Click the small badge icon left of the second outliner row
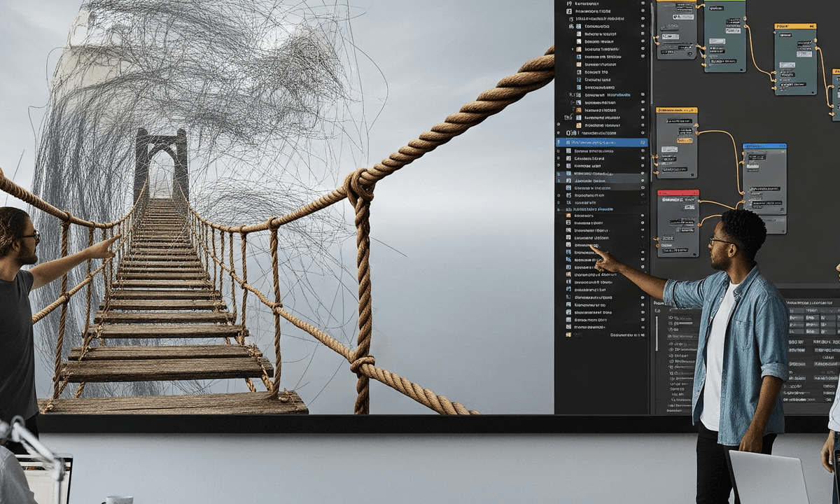This screenshot has width=840, height=504. pos(568,12)
